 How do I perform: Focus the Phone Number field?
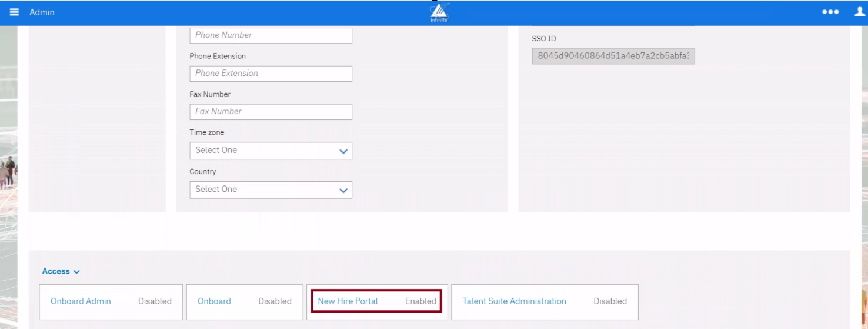coord(271,35)
